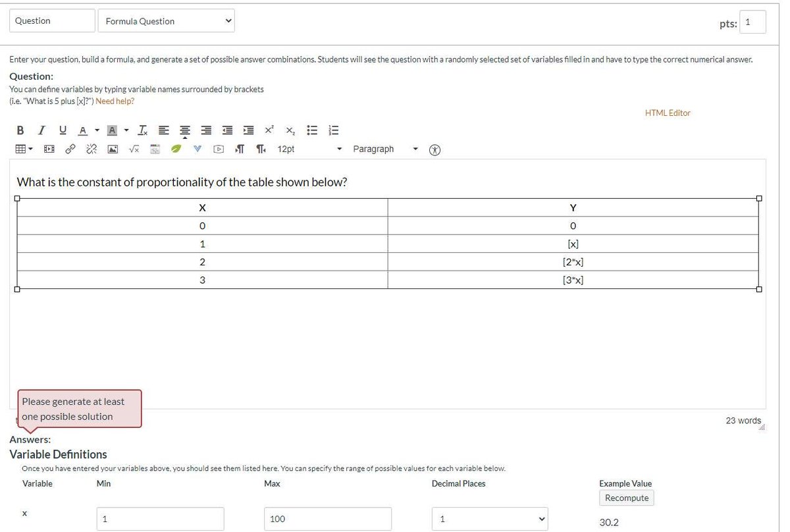Open the Paragraph format dropdown
The height and width of the screenshot is (532, 790).
coord(385,149)
